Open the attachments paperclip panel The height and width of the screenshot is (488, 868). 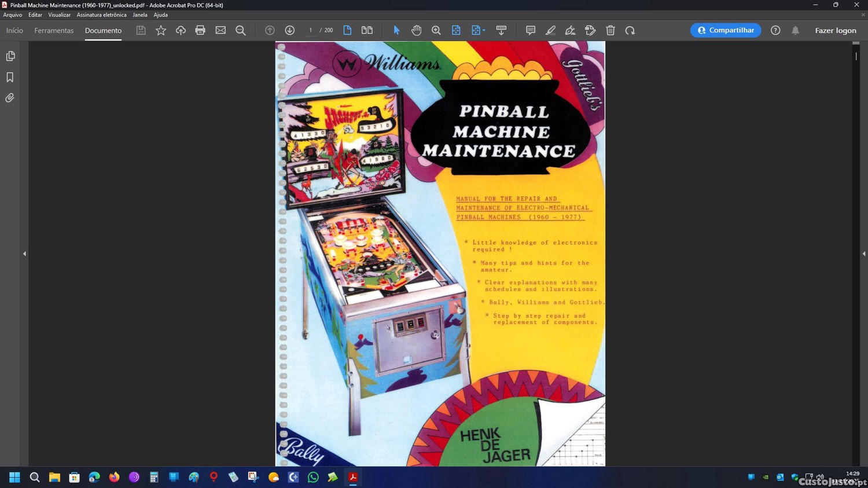point(10,98)
